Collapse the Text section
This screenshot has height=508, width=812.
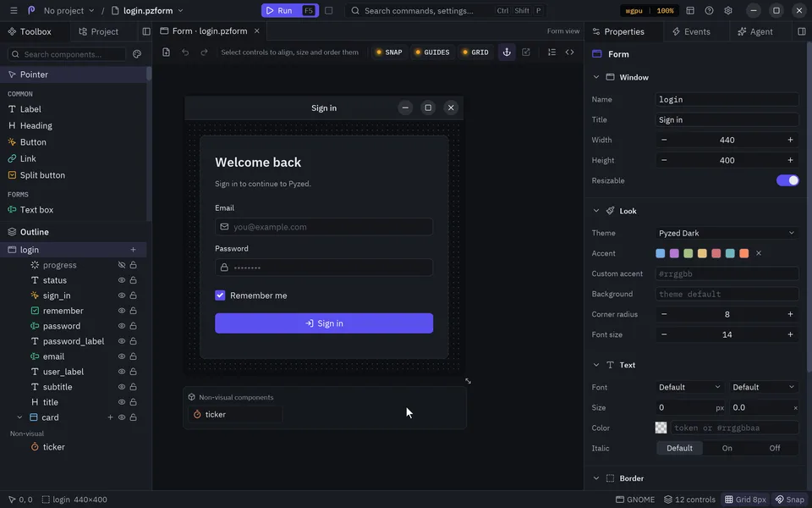coord(596,365)
